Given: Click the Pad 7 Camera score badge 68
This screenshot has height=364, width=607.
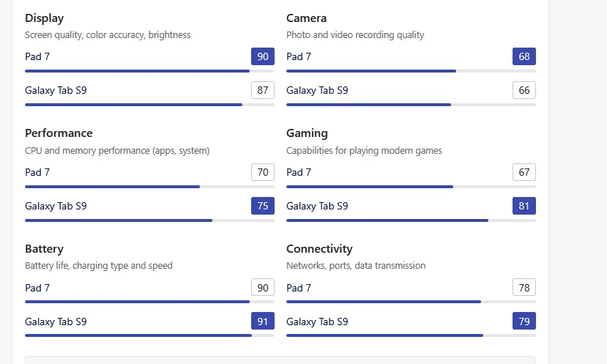Looking at the screenshot, I should (x=524, y=56).
